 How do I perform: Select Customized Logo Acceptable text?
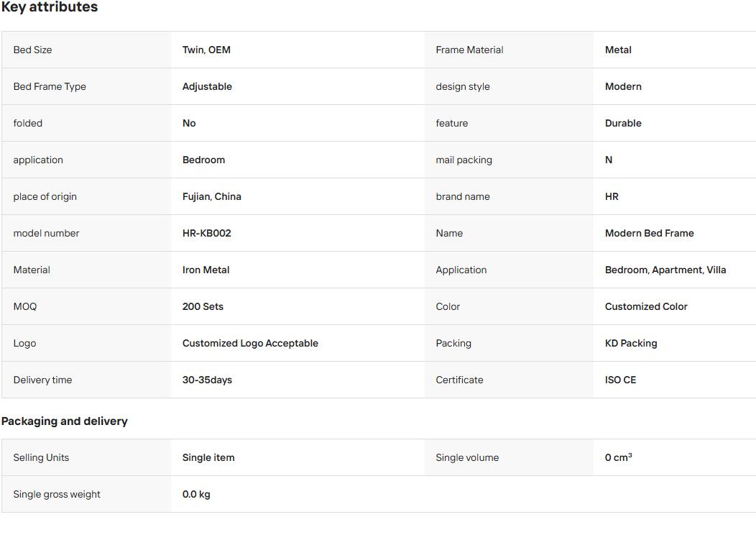250,343
